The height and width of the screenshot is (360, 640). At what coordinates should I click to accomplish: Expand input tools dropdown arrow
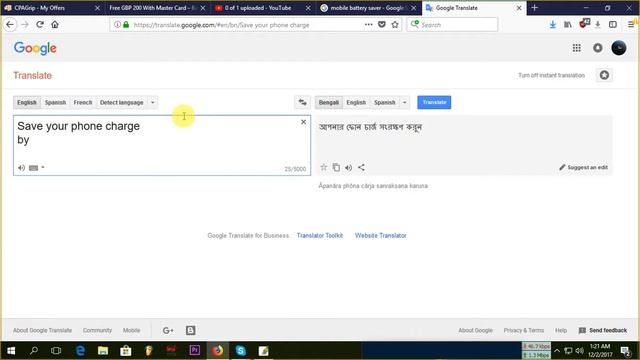43,167
